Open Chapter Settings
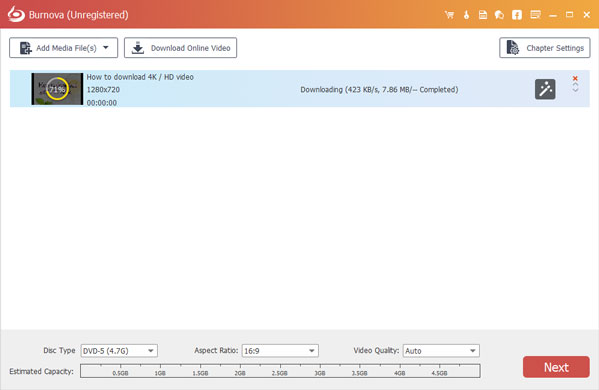Viewport: 599px width, 390px height. coord(545,48)
